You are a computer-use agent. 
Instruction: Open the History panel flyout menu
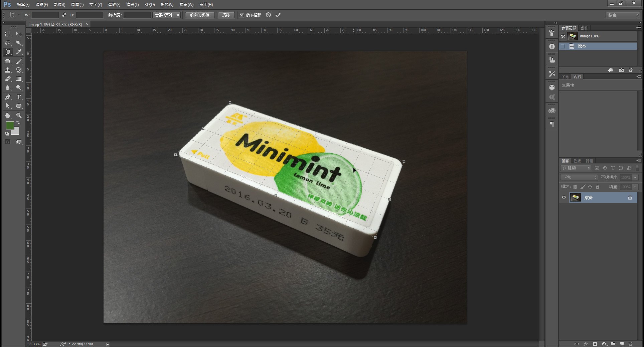click(639, 28)
